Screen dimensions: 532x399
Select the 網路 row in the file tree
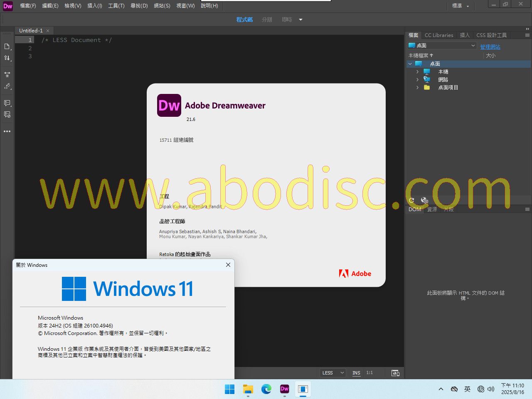(468, 80)
